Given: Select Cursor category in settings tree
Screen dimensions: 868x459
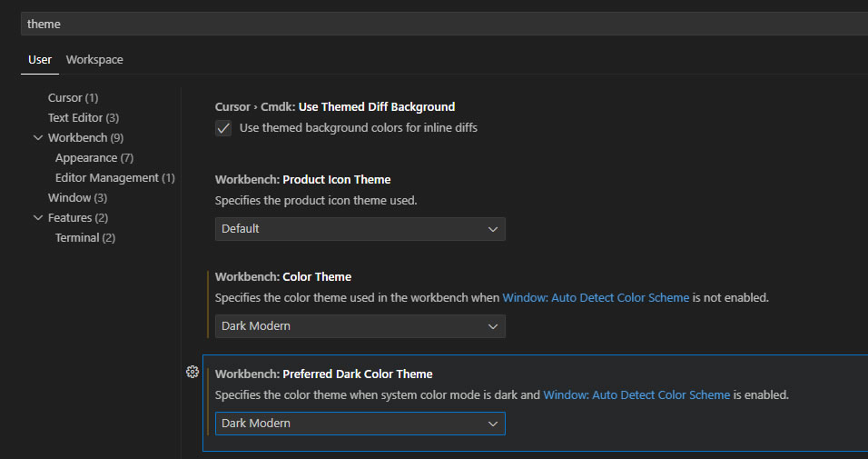Looking at the screenshot, I should click(x=73, y=98).
